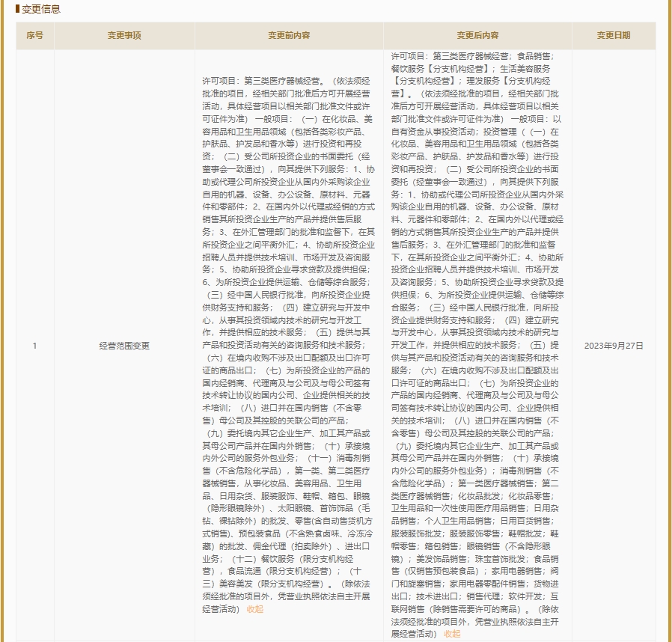Screen dimensions: 672x642
Task: Select the 变更事项 column header
Action: pos(124,35)
